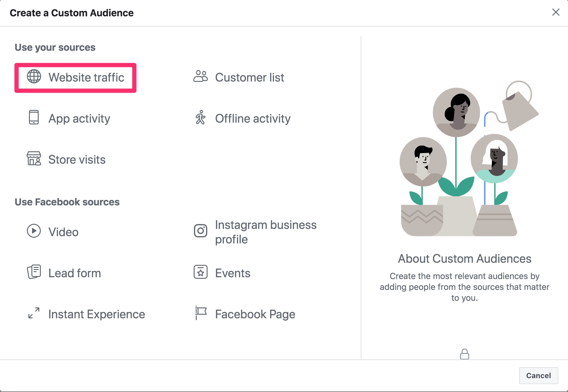The image size is (568, 392).
Task: Click the starred Events icon
Action: click(201, 272)
